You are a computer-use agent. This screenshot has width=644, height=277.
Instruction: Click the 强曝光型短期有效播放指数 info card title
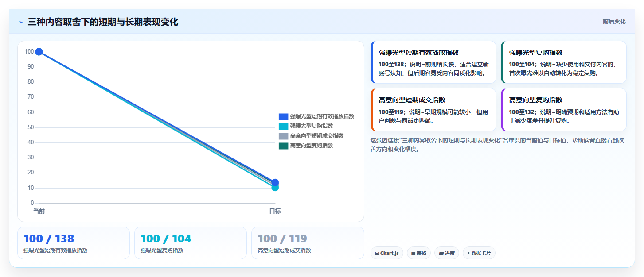pos(418,52)
